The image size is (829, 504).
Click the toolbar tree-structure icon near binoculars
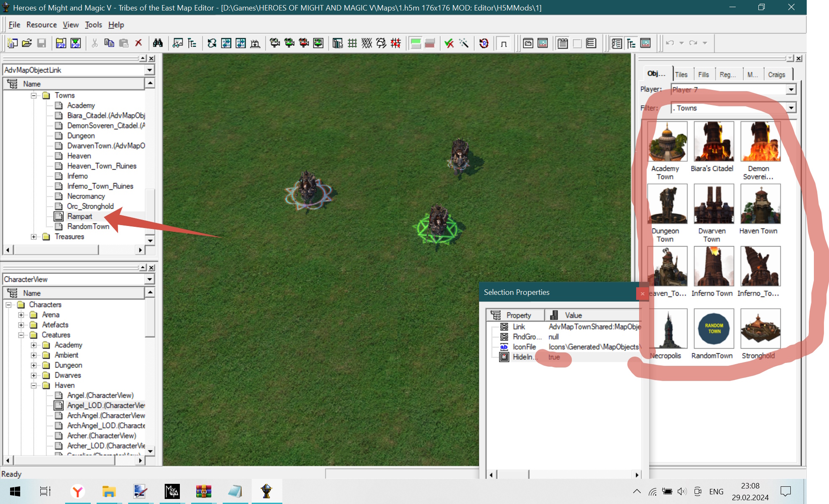click(x=192, y=43)
